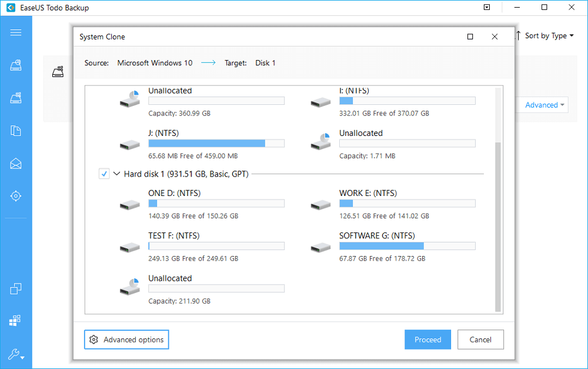This screenshot has width=588, height=369.
Task: Click the 360.99 GB Unallocated disk icon
Action: pos(130,99)
